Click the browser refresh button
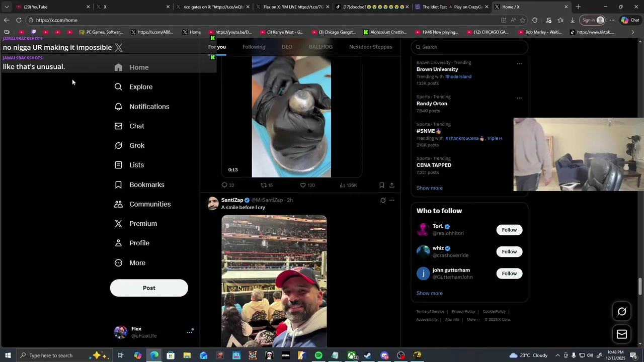Image resolution: width=644 pixels, height=362 pixels. [19, 20]
